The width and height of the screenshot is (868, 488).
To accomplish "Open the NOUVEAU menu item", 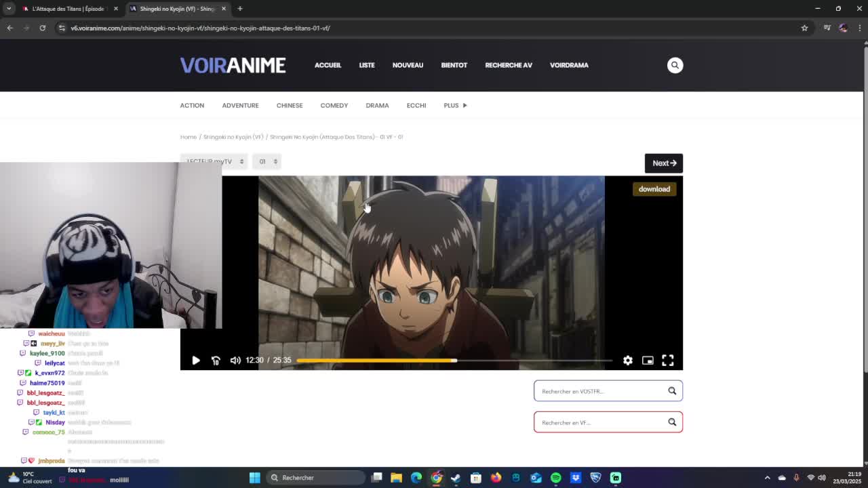I will [x=408, y=65].
